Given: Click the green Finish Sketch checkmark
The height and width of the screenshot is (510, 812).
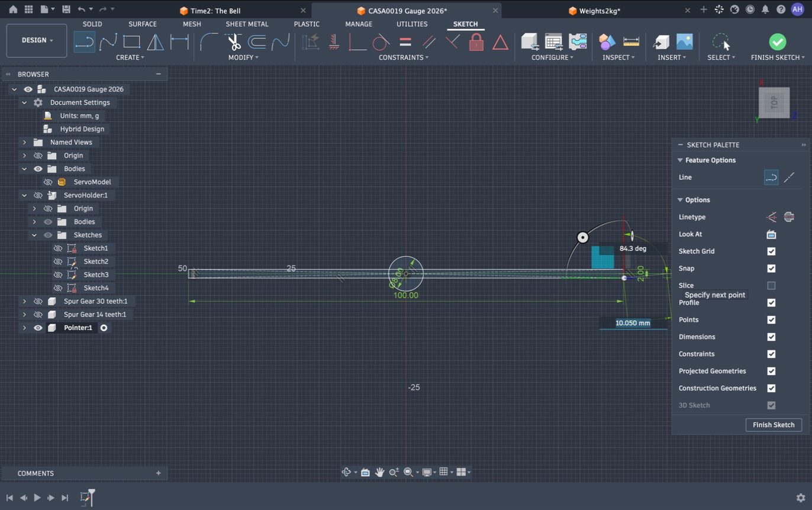Looking at the screenshot, I should pyautogui.click(x=778, y=42).
